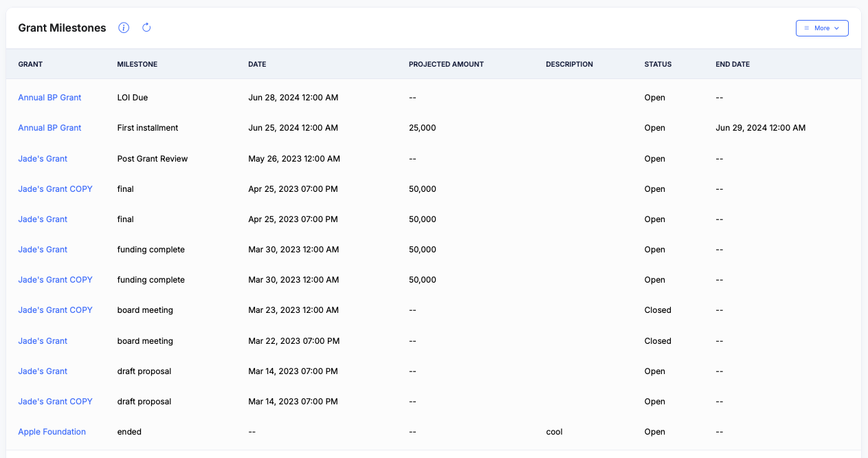Open Jade's Grant link in funding complete row
This screenshot has height=458, width=868.
[x=43, y=250]
